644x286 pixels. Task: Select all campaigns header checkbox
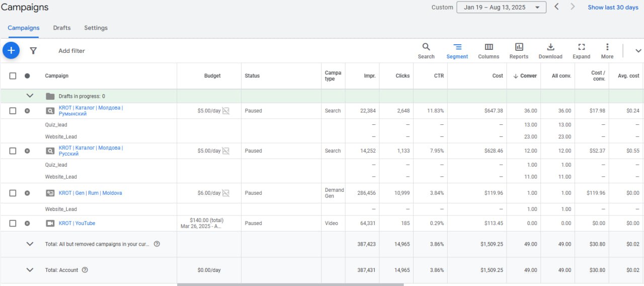13,76
